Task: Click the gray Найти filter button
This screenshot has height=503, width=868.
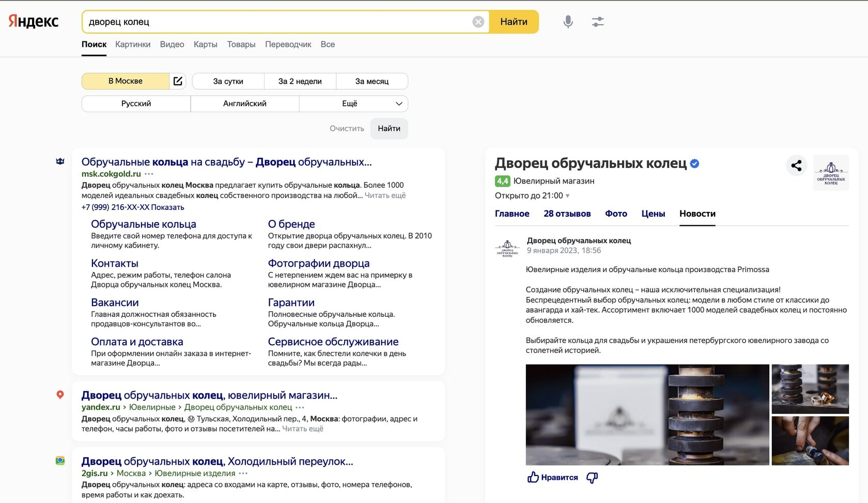Action: (x=389, y=128)
